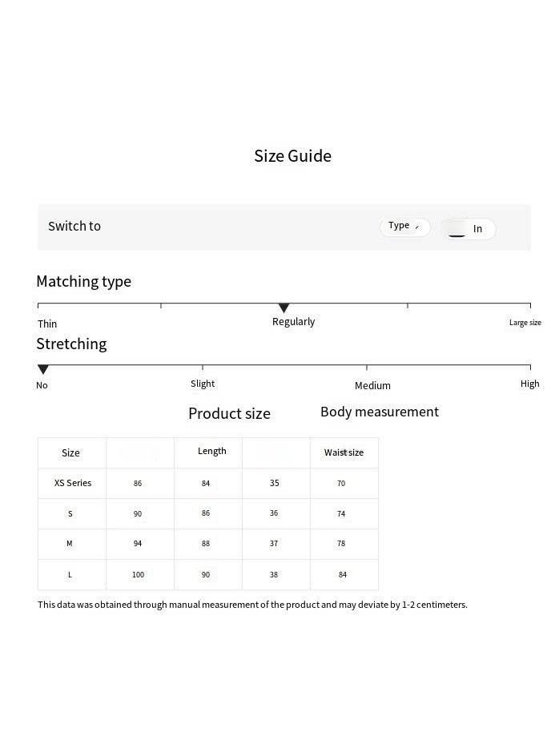Click the Type pill button
This screenshot has width=555, height=756.
404,227
